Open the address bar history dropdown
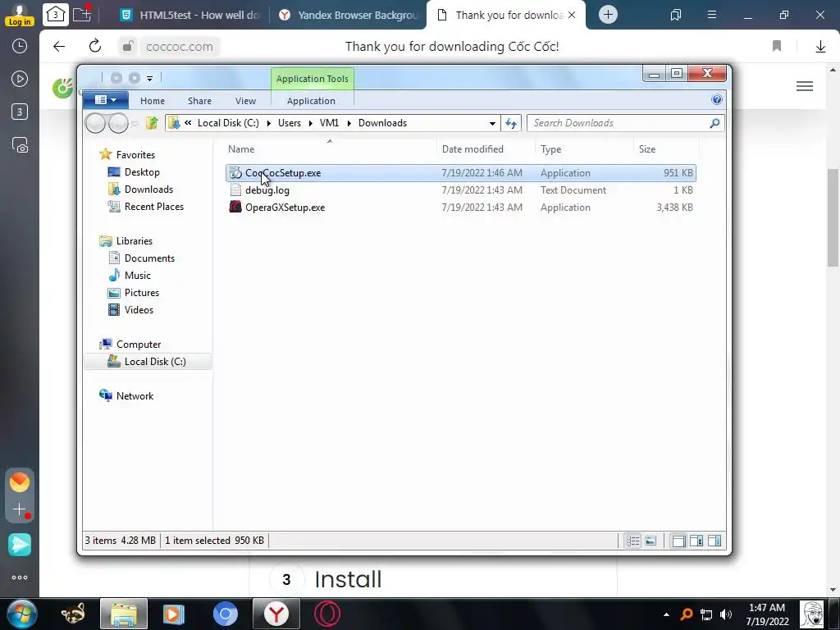 [492, 124]
